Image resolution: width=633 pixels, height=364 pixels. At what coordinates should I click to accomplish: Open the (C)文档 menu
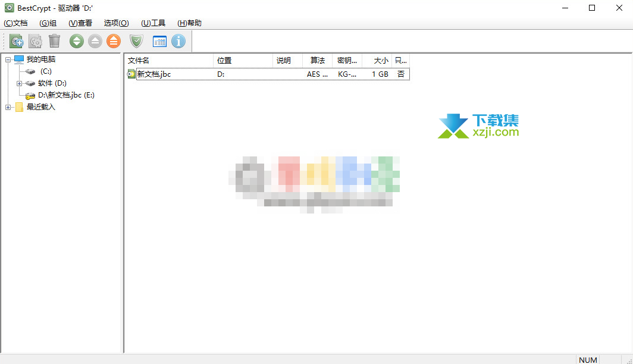15,23
